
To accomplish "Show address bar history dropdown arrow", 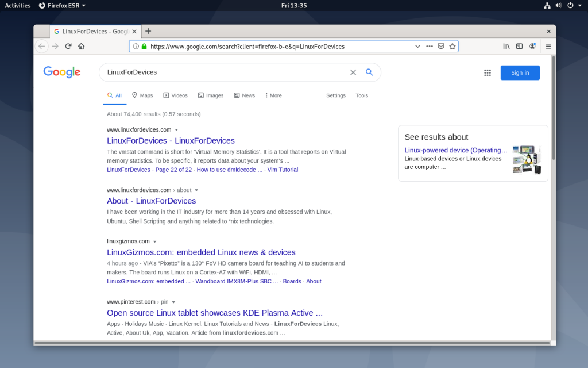I will point(417,46).
